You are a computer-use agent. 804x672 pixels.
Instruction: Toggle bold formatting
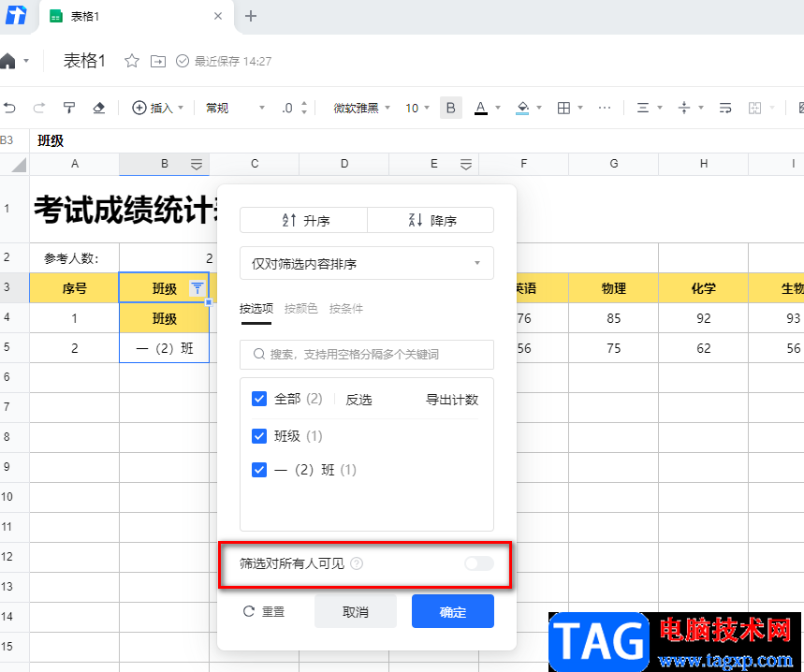[x=451, y=108]
